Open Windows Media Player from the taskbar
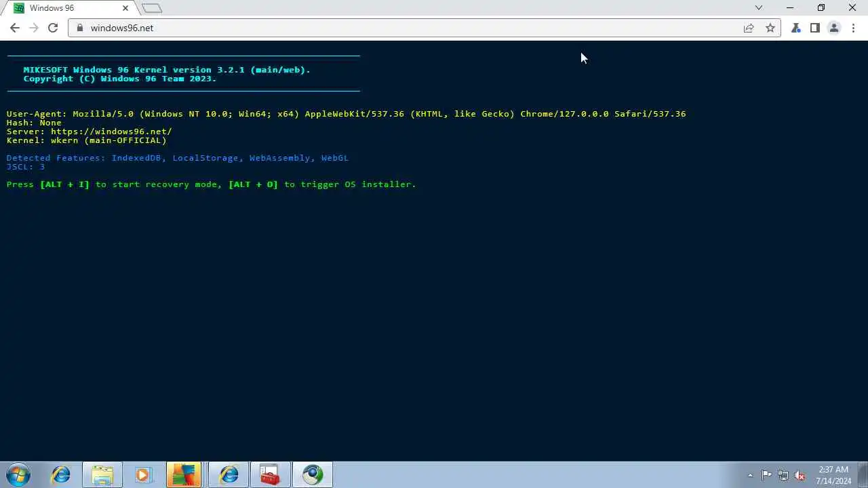 [143, 474]
